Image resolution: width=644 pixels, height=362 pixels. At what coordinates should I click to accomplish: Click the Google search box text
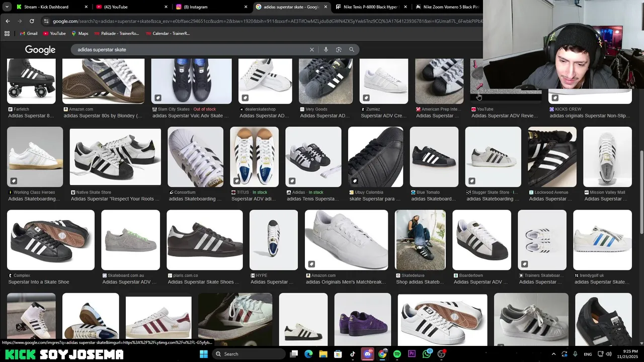[x=102, y=50]
